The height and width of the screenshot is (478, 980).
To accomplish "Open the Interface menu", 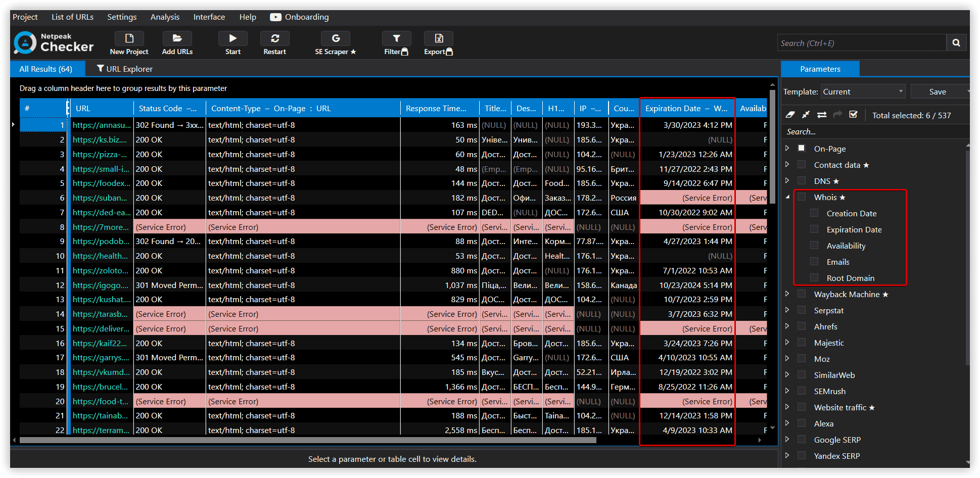I will coord(209,17).
